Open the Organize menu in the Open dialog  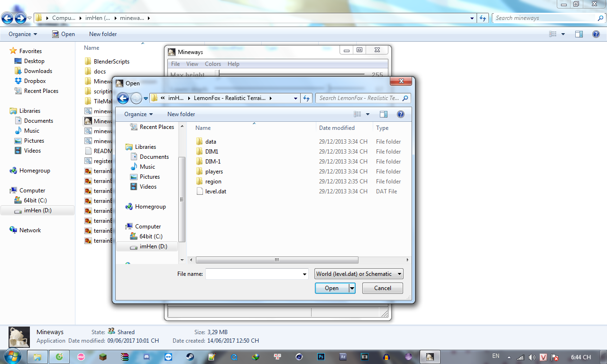138,114
